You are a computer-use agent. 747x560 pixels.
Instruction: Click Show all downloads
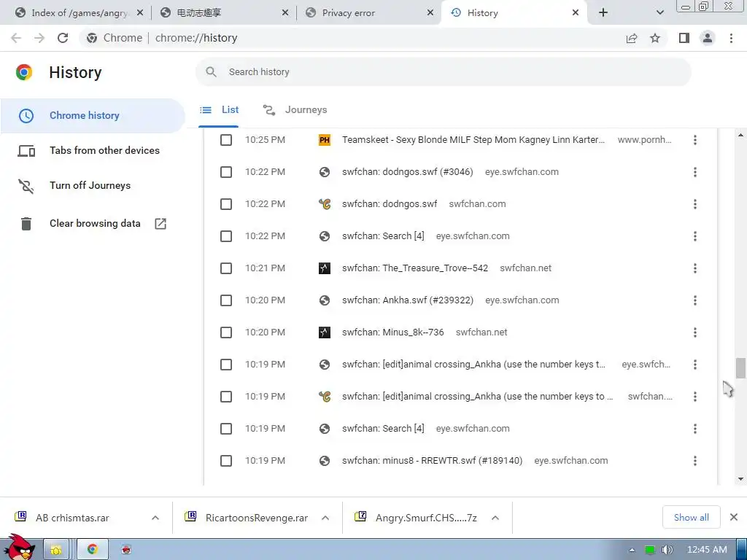(x=692, y=518)
